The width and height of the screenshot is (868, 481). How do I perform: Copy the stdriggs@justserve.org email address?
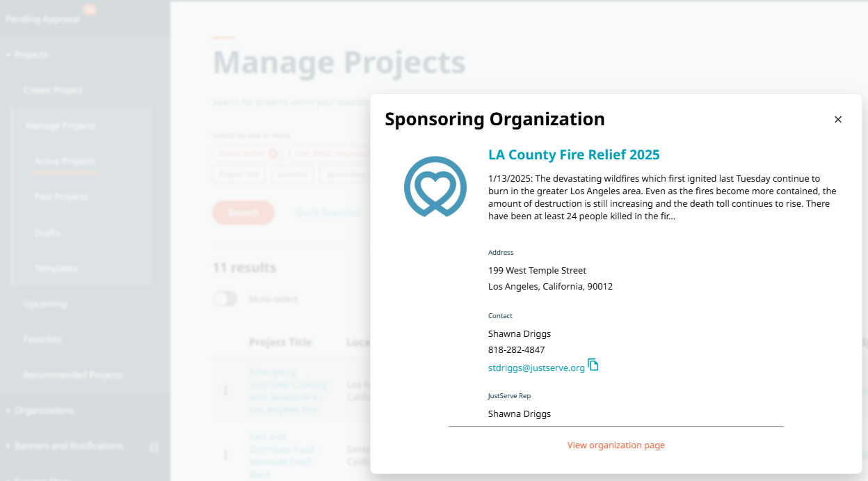coord(593,365)
